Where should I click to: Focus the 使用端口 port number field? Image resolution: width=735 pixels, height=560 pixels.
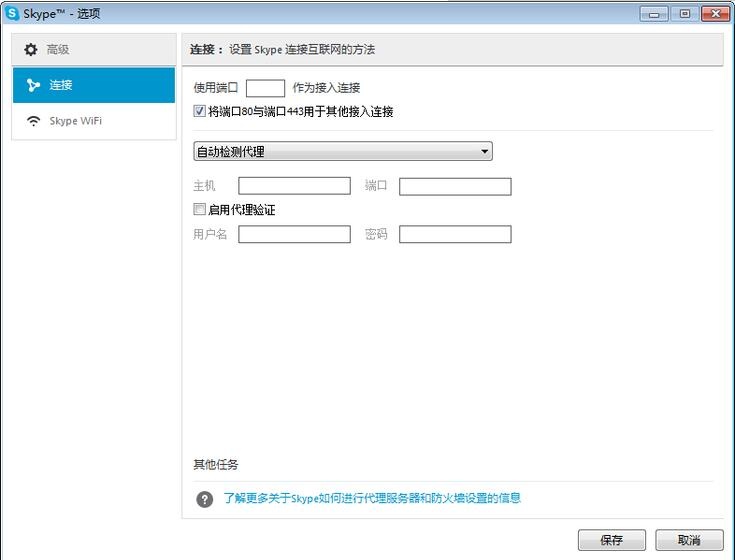click(x=265, y=88)
